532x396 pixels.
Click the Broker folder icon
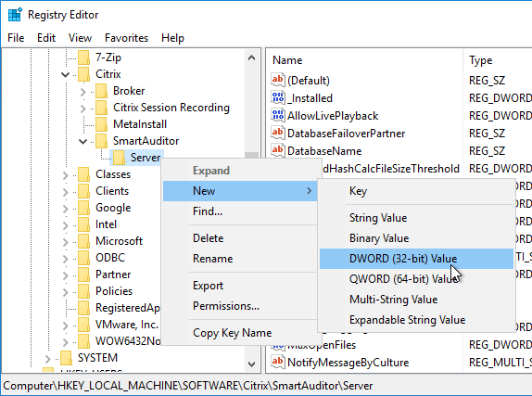tap(101, 91)
